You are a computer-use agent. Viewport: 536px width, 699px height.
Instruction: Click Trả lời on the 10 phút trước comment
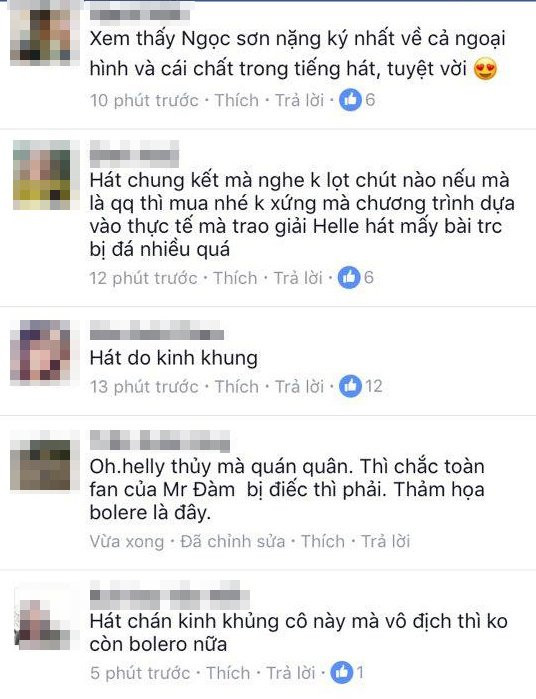pos(299,100)
